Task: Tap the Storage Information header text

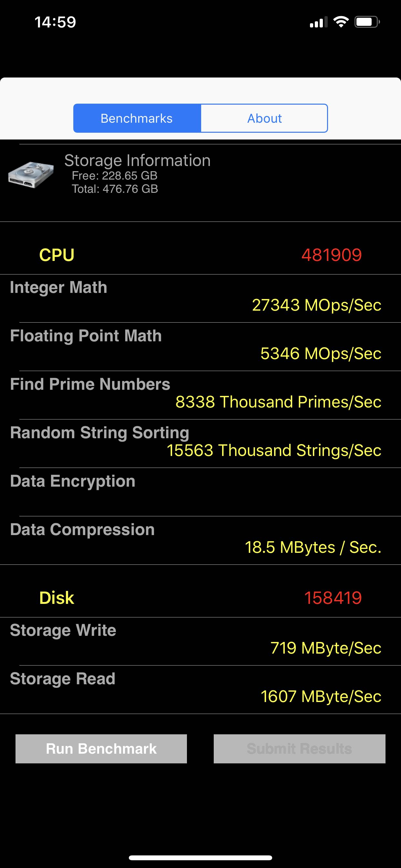Action: click(x=138, y=160)
